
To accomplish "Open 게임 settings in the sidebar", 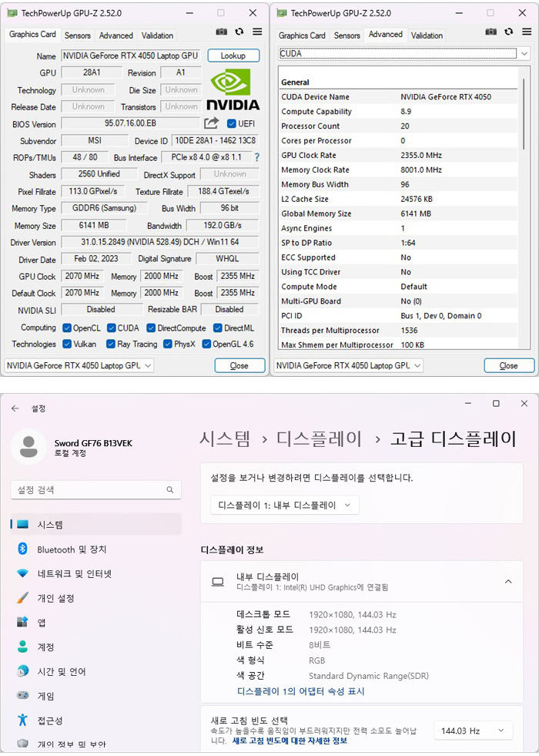I will pos(95,696).
